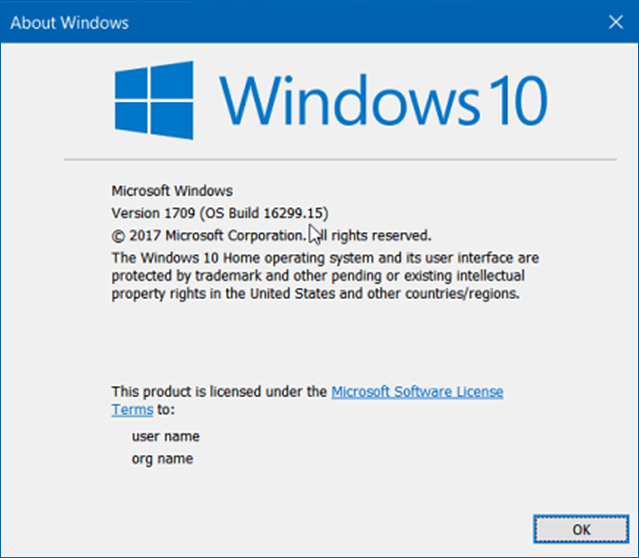
Task: Click "This product is licensed under the" text
Action: pos(219,392)
